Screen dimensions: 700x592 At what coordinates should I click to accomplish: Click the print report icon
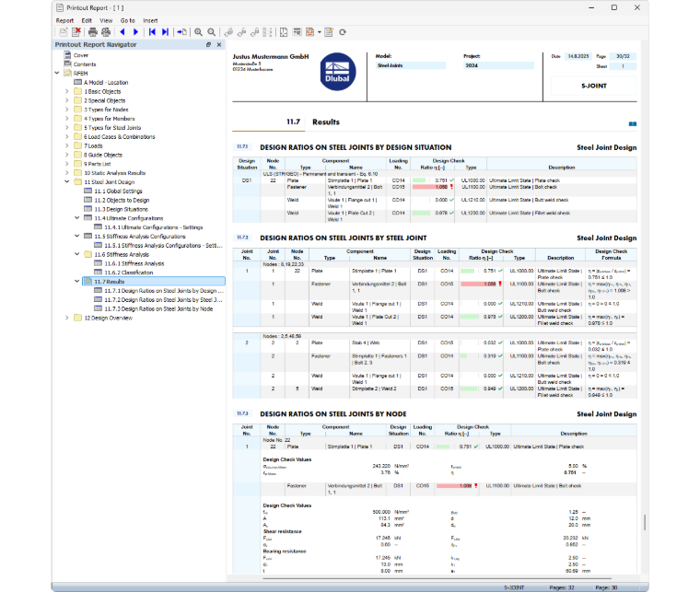click(93, 32)
